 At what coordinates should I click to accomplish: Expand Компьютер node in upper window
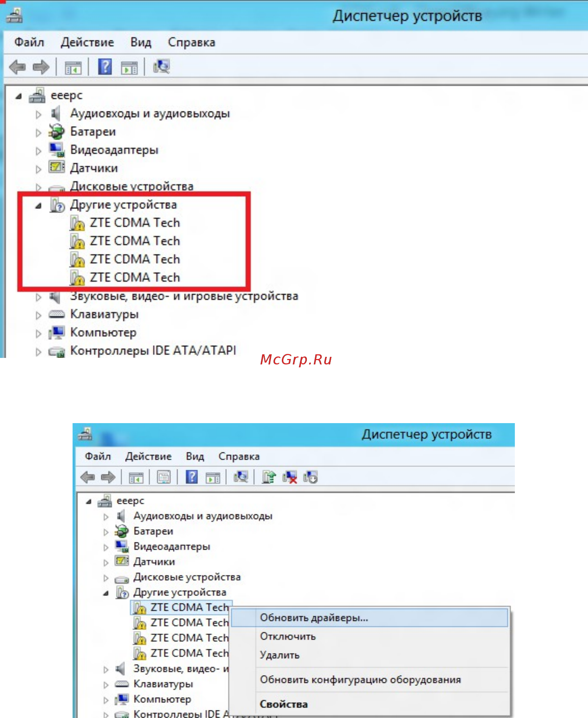(38, 333)
